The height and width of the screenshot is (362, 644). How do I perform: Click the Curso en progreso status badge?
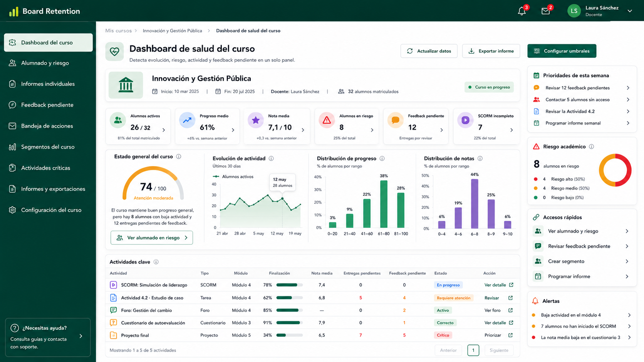(489, 87)
